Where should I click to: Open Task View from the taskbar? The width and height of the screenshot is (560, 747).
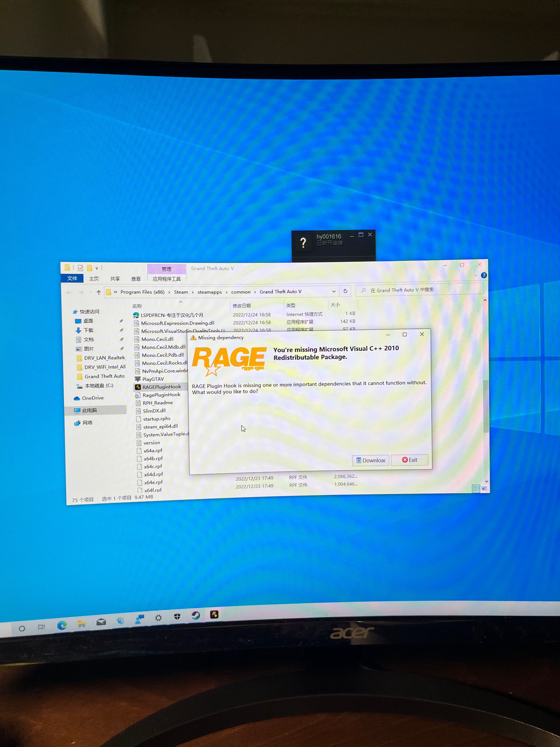coord(41,627)
